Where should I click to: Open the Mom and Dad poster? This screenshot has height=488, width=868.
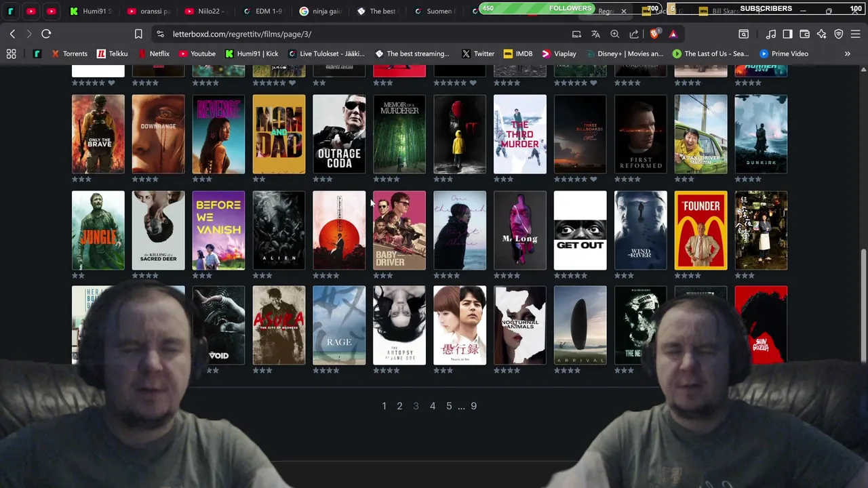279,134
